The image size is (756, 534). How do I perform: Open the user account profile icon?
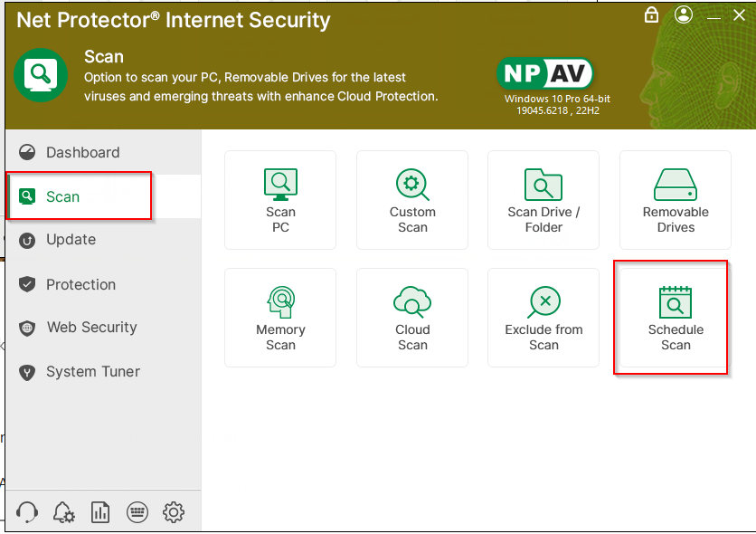pyautogui.click(x=684, y=15)
